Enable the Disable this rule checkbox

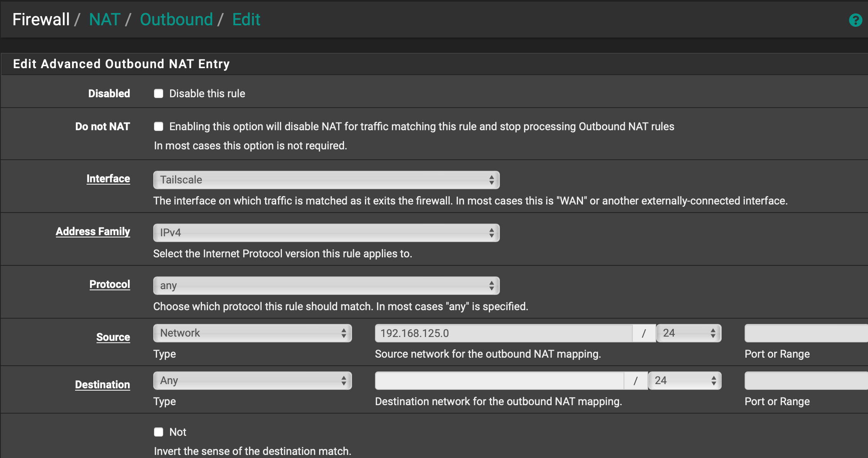(x=159, y=94)
